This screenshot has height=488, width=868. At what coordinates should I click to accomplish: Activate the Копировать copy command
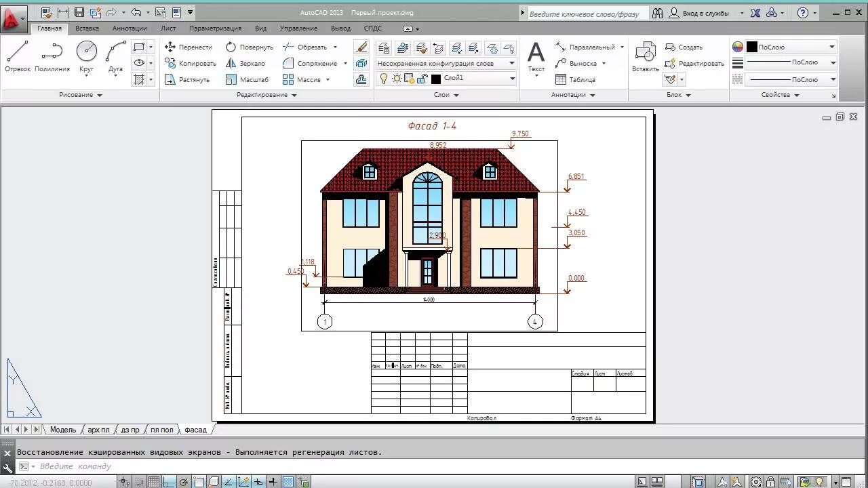(190, 63)
